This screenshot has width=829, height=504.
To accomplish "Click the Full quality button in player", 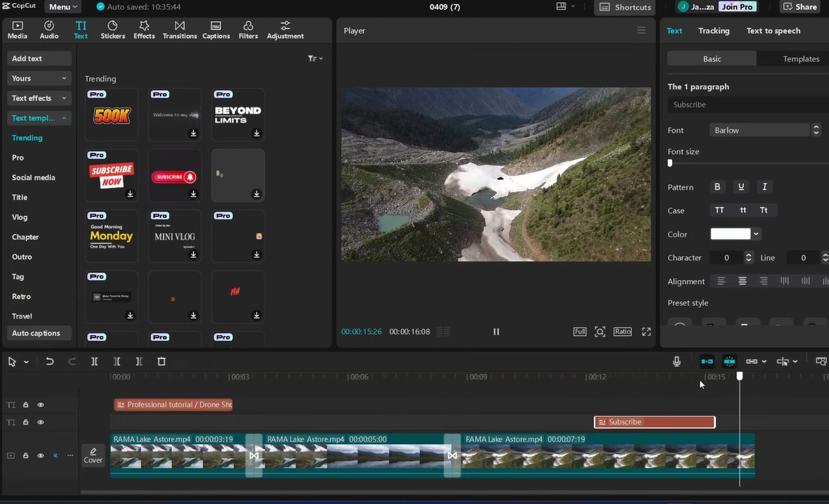I will click(x=579, y=332).
